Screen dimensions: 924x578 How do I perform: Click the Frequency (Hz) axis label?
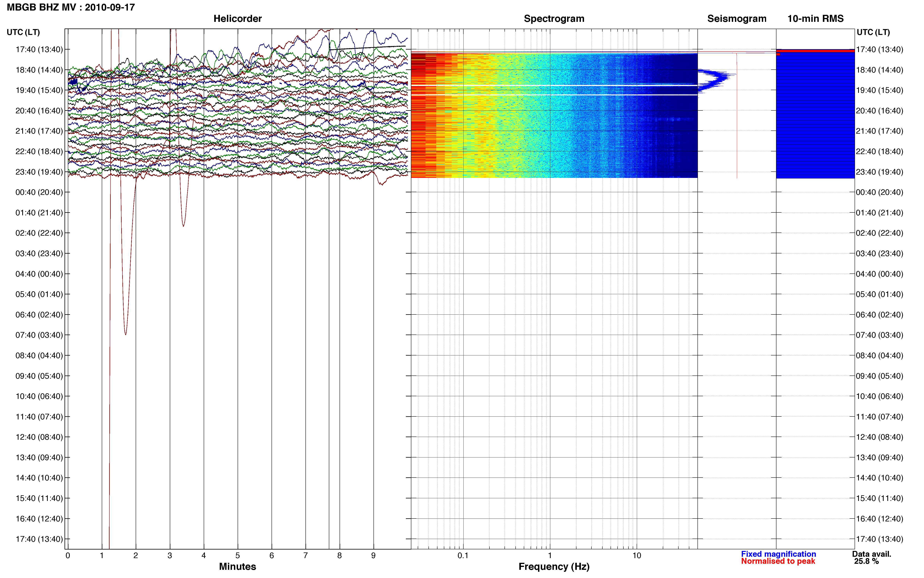pyautogui.click(x=554, y=566)
